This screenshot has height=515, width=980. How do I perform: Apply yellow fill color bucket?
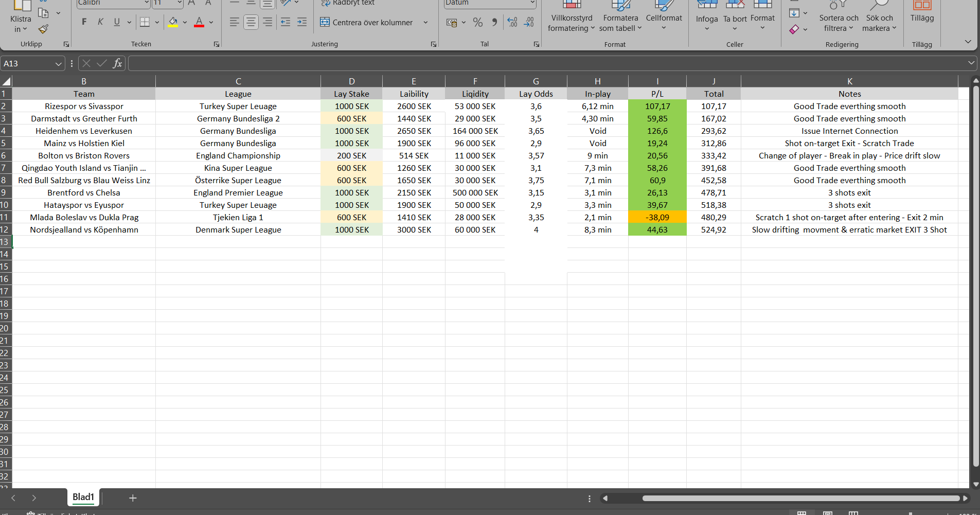click(173, 22)
